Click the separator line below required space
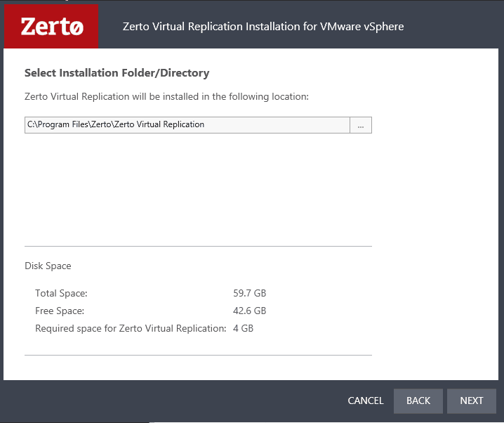This screenshot has width=504, height=423. (x=198, y=355)
